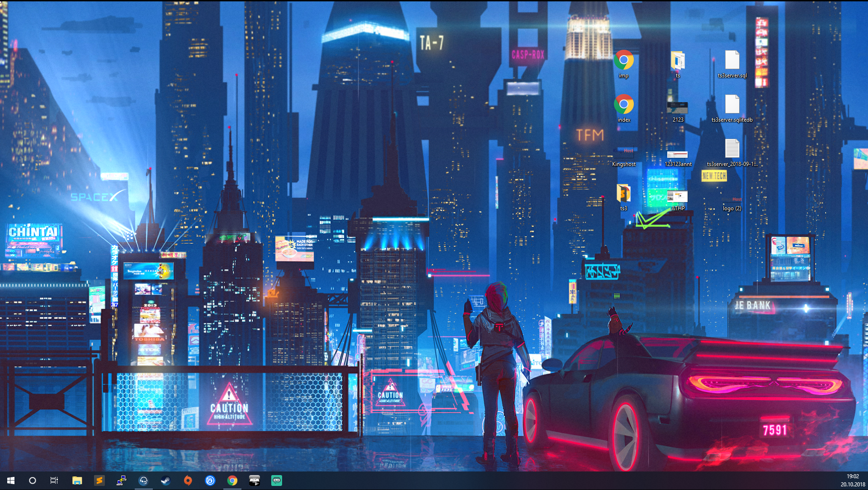Open Steam from the taskbar
The image size is (868, 490).
pyautogui.click(x=165, y=481)
